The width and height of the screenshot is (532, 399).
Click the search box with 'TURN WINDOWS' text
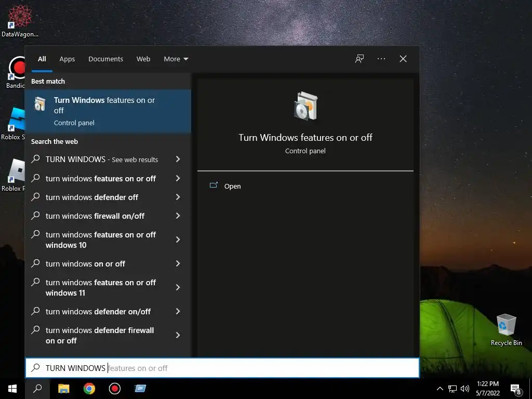tap(222, 368)
